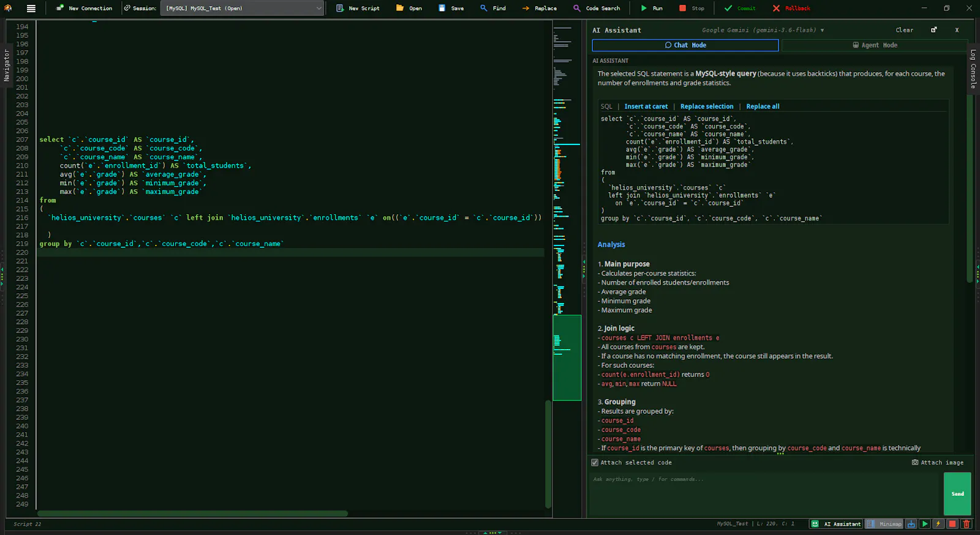Open the Find tool
Viewport: 980px width, 535px height.
coord(493,9)
